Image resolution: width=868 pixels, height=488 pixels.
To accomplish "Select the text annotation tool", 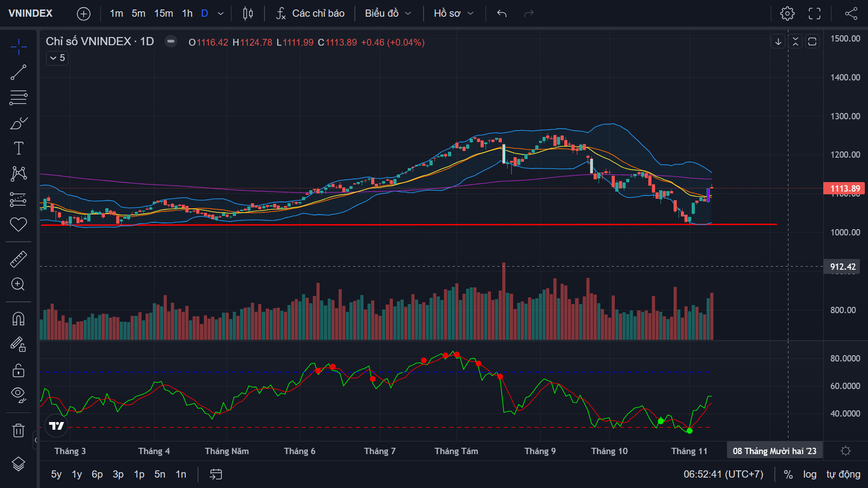I will [x=18, y=148].
